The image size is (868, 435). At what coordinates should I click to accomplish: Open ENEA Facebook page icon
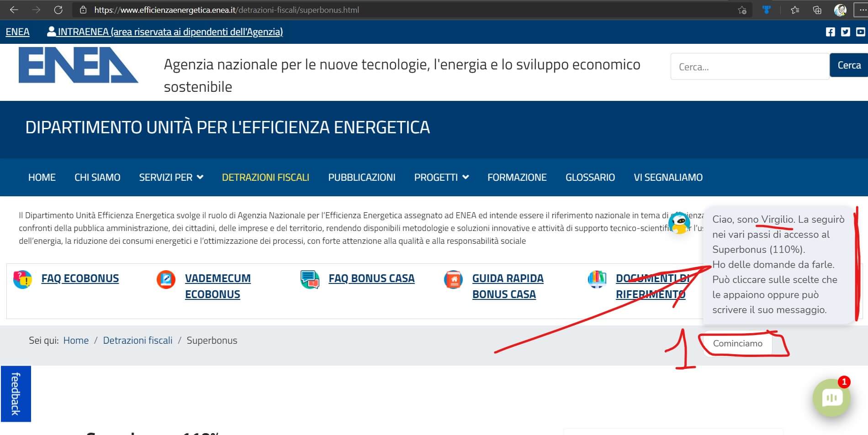click(x=830, y=32)
